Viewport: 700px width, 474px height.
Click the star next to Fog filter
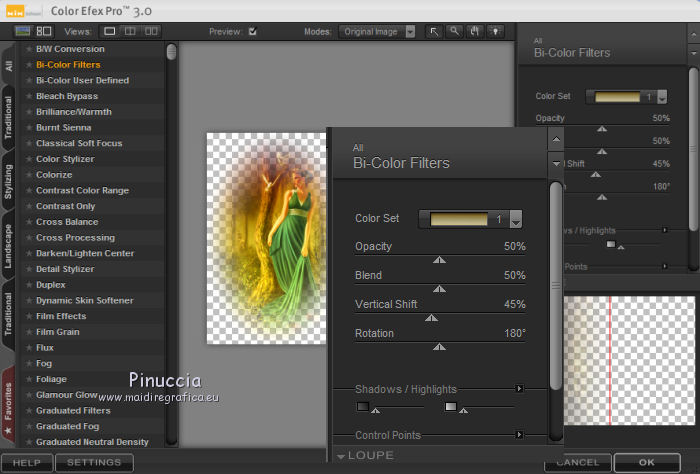click(28, 363)
